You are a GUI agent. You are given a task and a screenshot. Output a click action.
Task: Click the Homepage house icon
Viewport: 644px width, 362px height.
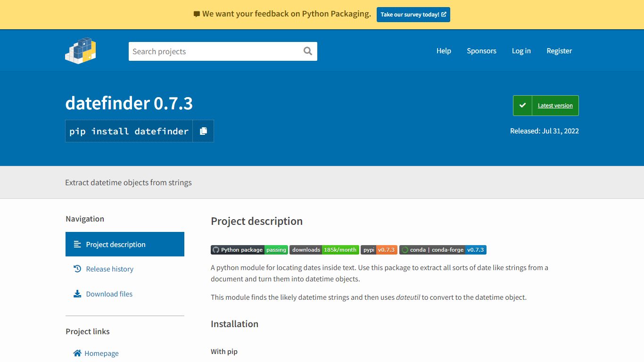(77, 353)
